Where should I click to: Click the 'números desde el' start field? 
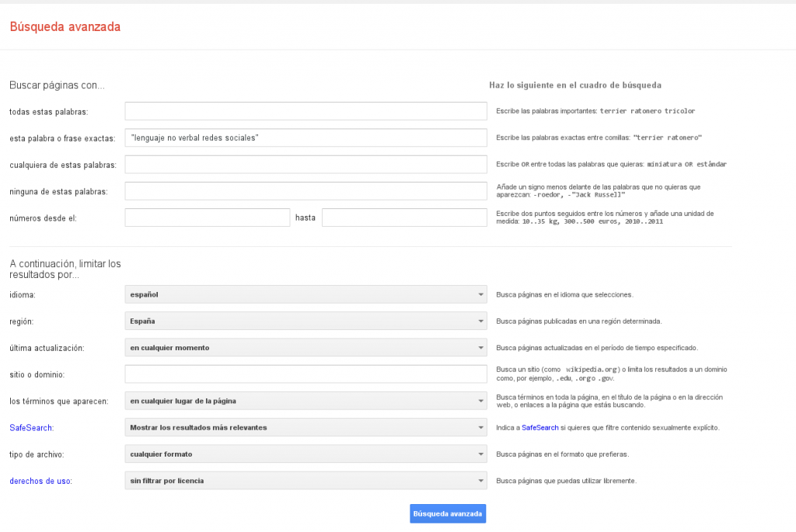pyautogui.click(x=207, y=217)
